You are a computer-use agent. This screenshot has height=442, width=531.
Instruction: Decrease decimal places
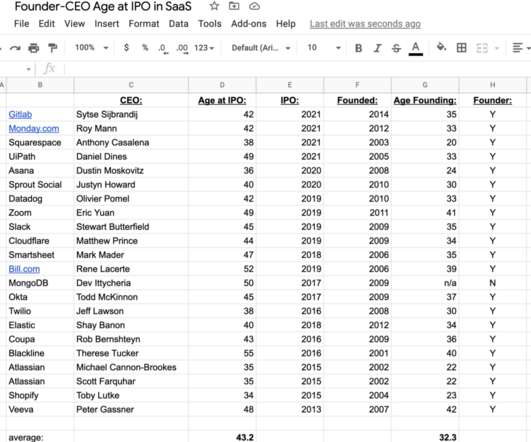pos(163,48)
